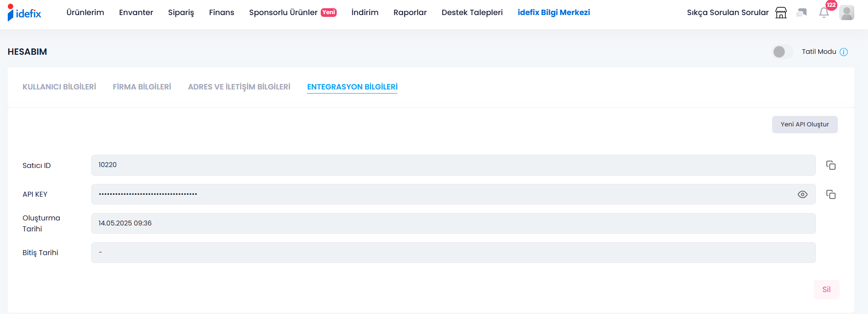Copy the Satıcı ID value
The image size is (868, 314).
point(831,165)
